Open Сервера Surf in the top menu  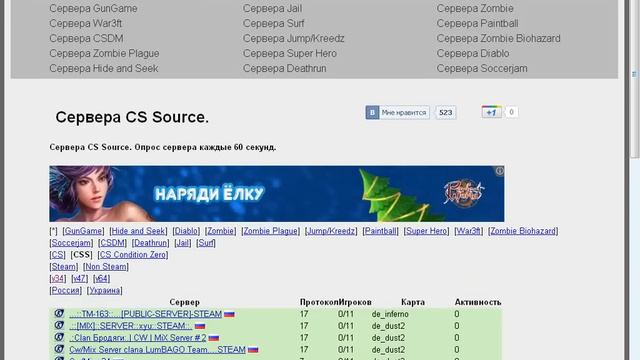click(274, 23)
